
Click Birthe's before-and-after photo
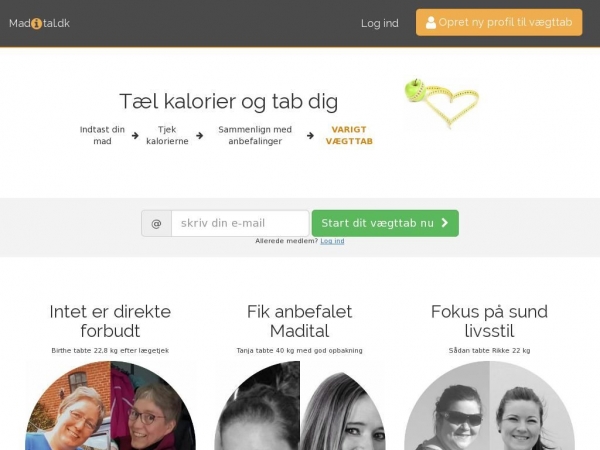[x=110, y=406]
